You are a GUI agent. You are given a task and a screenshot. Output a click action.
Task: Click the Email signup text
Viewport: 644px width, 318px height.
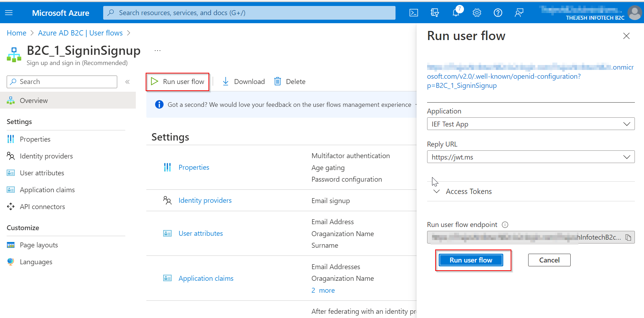331,201
